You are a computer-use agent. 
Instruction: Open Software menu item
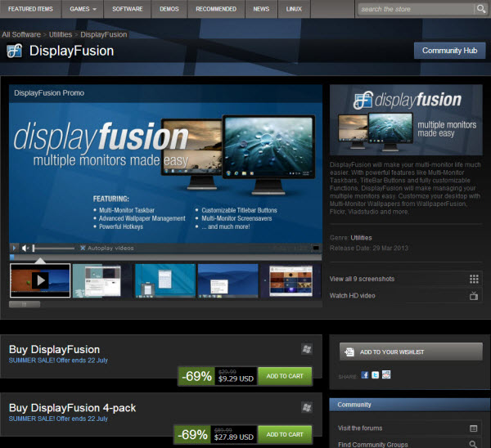pos(127,9)
